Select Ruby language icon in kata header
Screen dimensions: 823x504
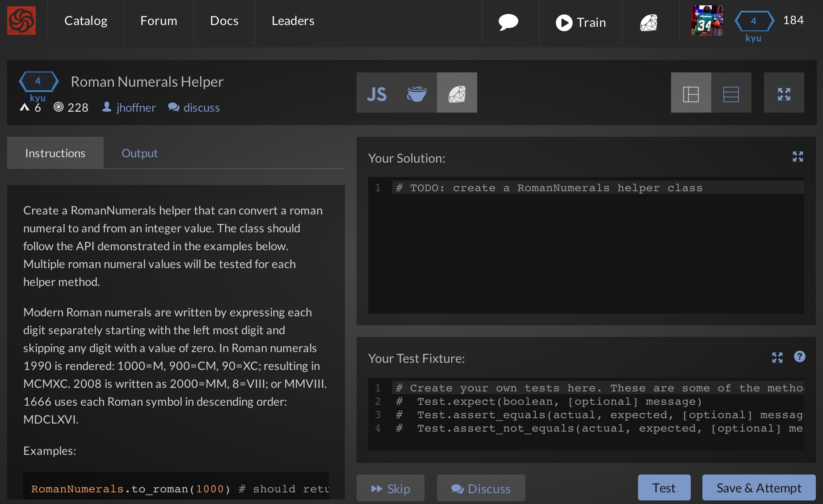point(457,93)
